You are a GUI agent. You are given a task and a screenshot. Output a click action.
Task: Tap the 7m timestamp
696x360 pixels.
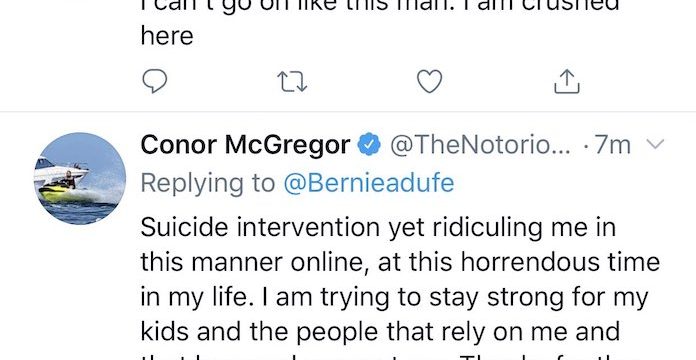click(x=613, y=145)
